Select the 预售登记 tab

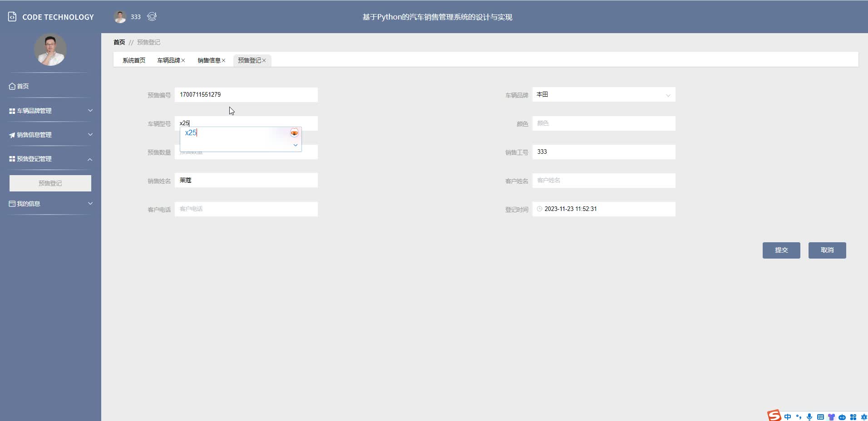[249, 60]
